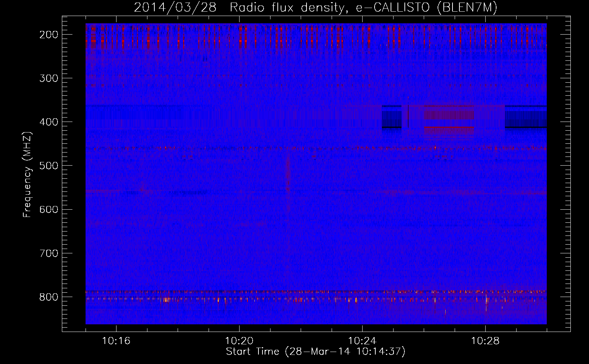Click the 10:16 time tick label
589x364 pixels.
coord(116,341)
